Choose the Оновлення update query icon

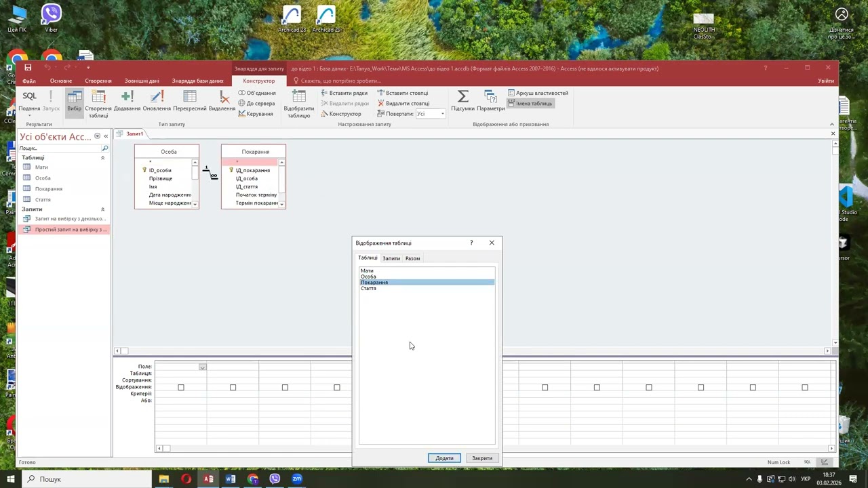(157, 101)
